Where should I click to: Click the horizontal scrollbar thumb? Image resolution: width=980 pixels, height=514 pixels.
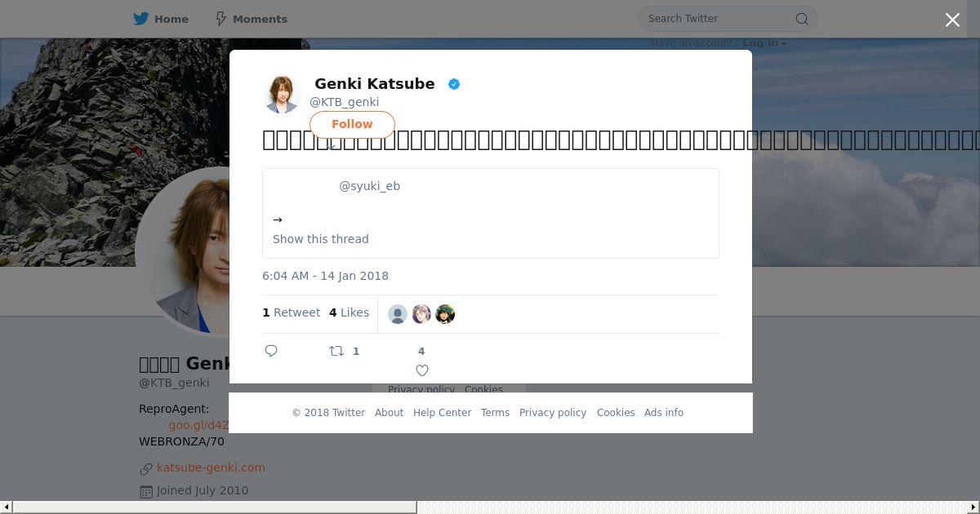215,507
